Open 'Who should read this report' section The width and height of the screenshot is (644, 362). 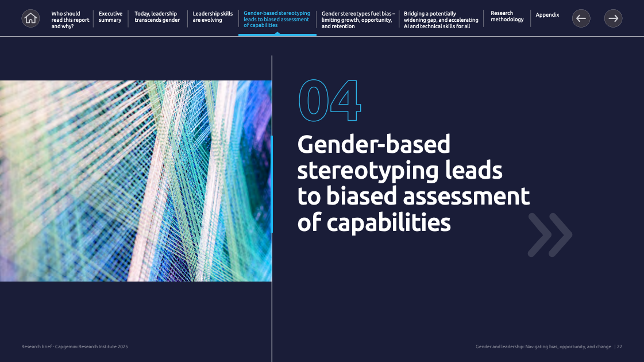tap(71, 20)
